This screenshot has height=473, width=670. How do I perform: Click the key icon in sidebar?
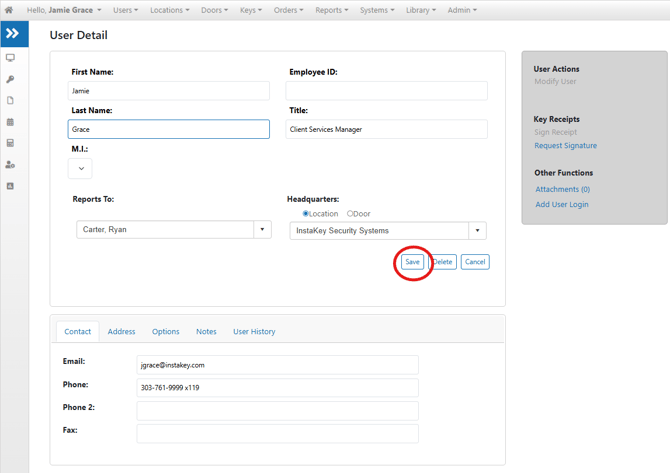coord(10,79)
